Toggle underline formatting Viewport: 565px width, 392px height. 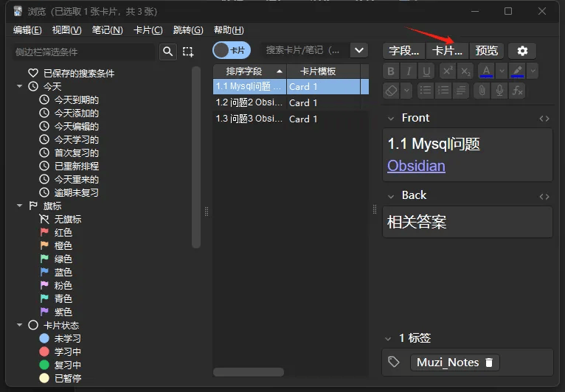coord(426,71)
